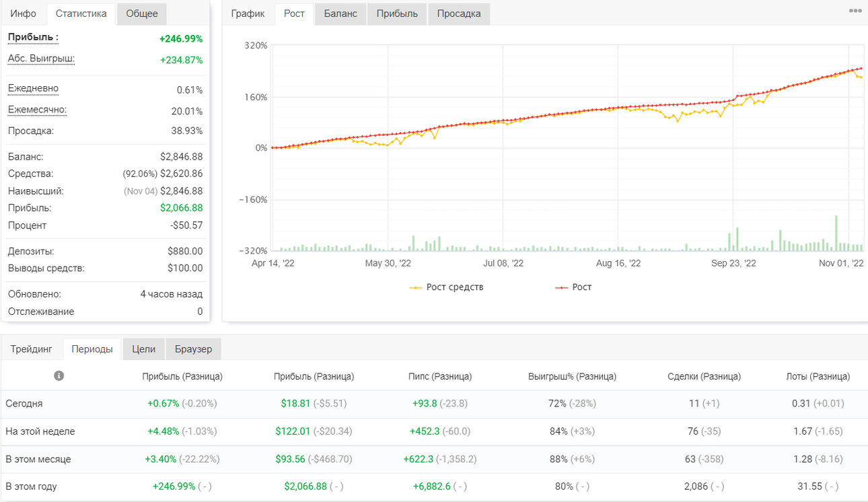Switch to the Просадка chart tab
The width and height of the screenshot is (868, 502).
pos(459,13)
